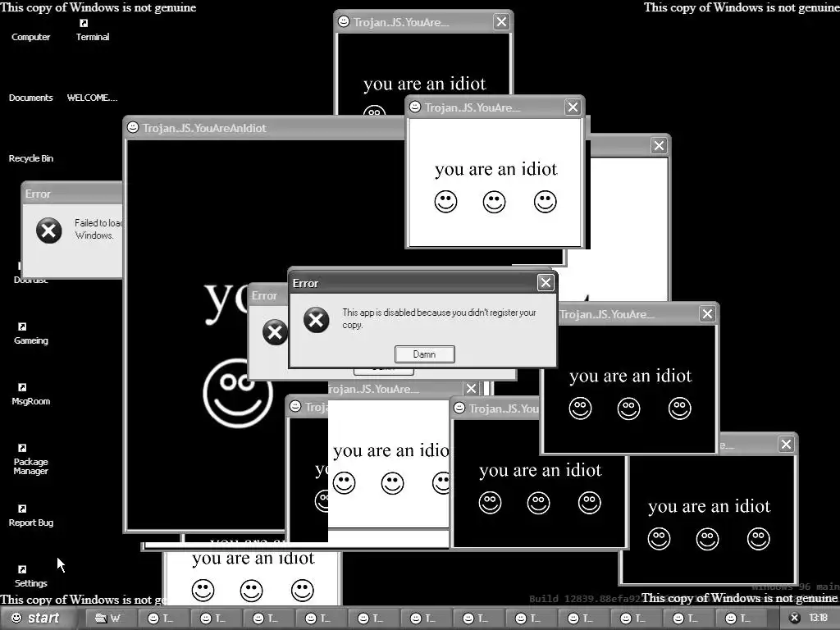Click the title bar smiley of the Trojan.JS.You window

pos(459,409)
